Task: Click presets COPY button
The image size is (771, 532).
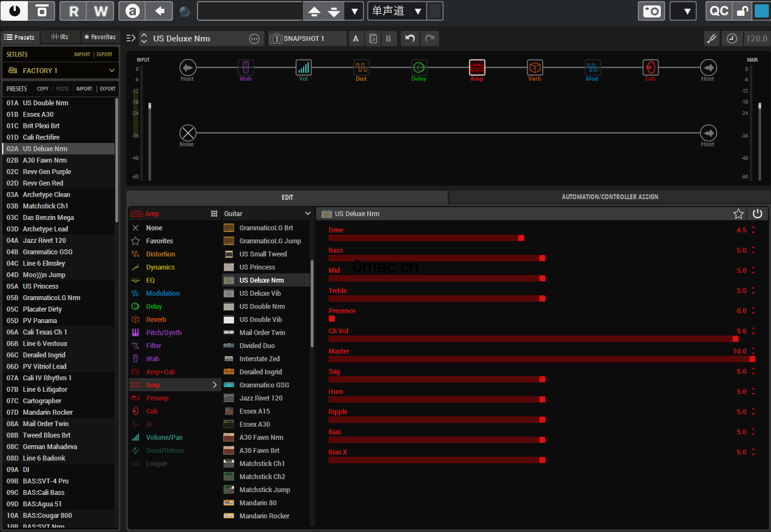Action: click(43, 89)
